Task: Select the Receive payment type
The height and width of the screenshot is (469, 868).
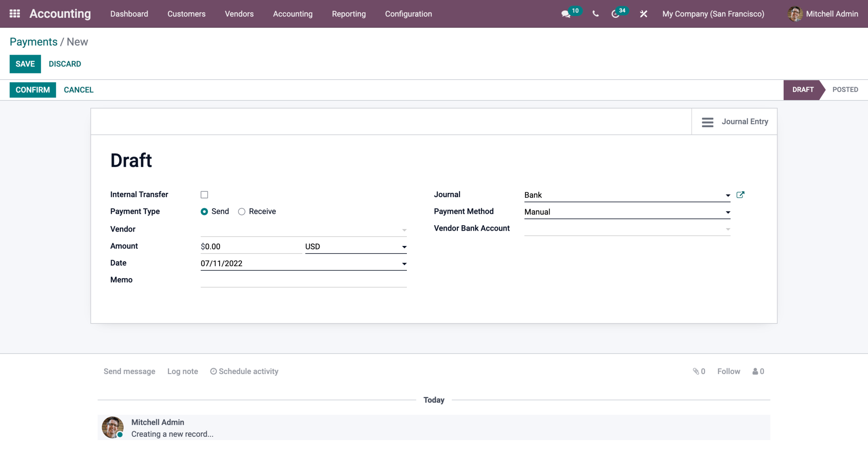Action: point(242,211)
